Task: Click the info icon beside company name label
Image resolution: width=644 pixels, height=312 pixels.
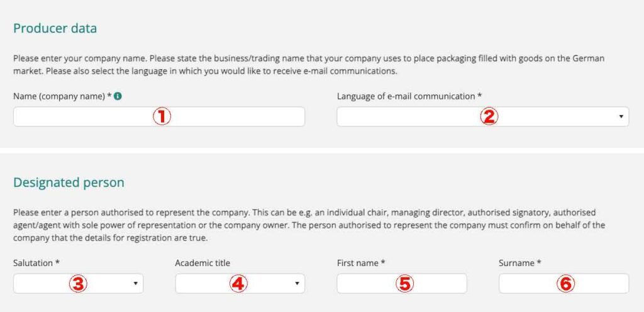Action: coord(118,96)
